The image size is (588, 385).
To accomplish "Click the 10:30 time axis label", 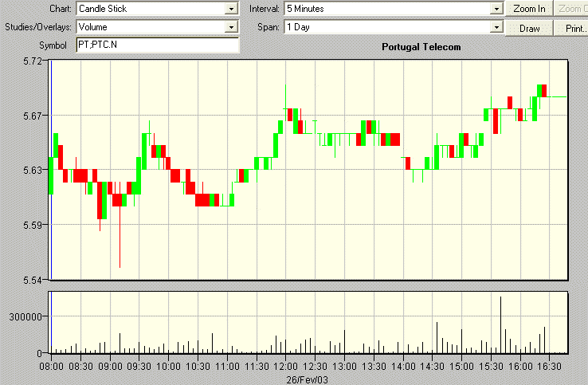I will (198, 366).
